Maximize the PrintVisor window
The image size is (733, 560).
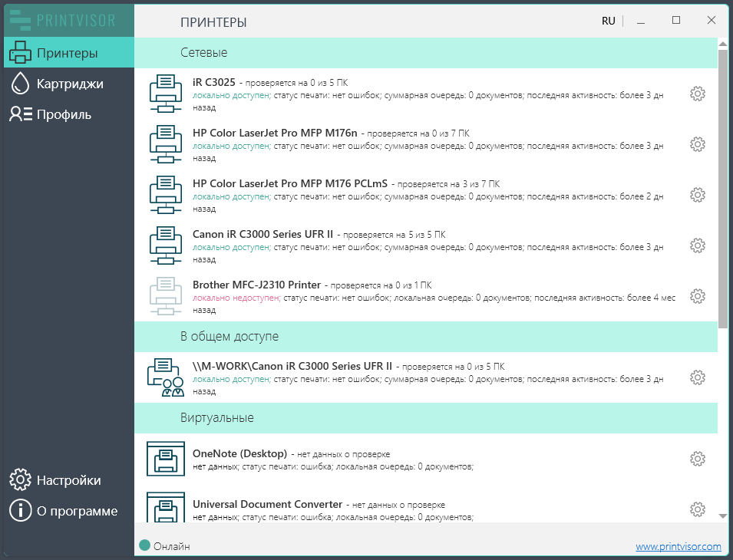tap(676, 20)
